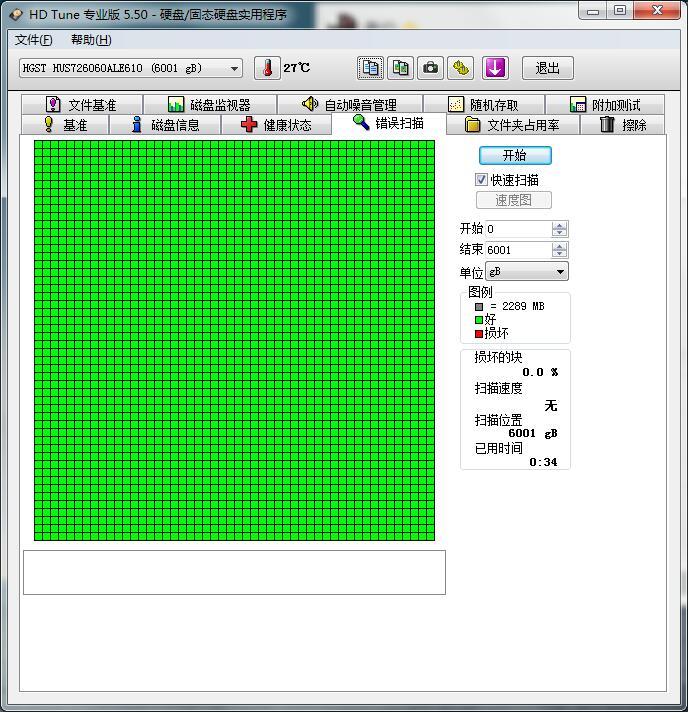Minimize the HD Tune window
688x712 pixels.
click(593, 11)
